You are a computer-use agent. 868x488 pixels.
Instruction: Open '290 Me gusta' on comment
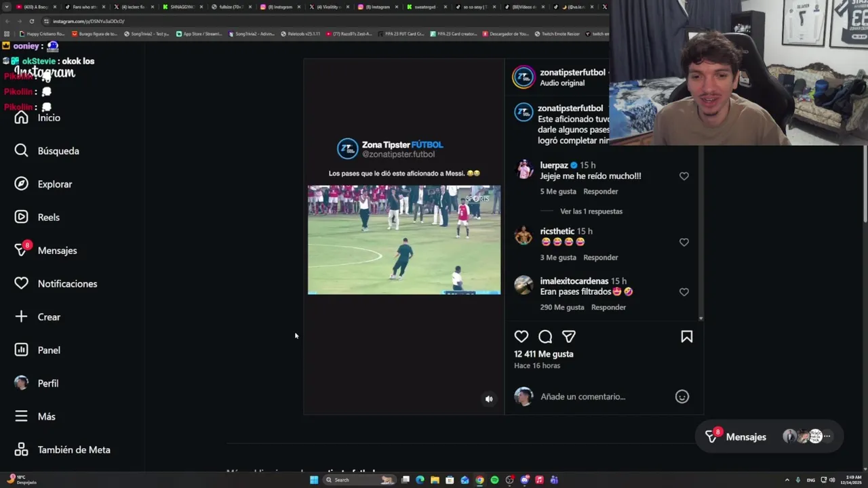point(562,308)
